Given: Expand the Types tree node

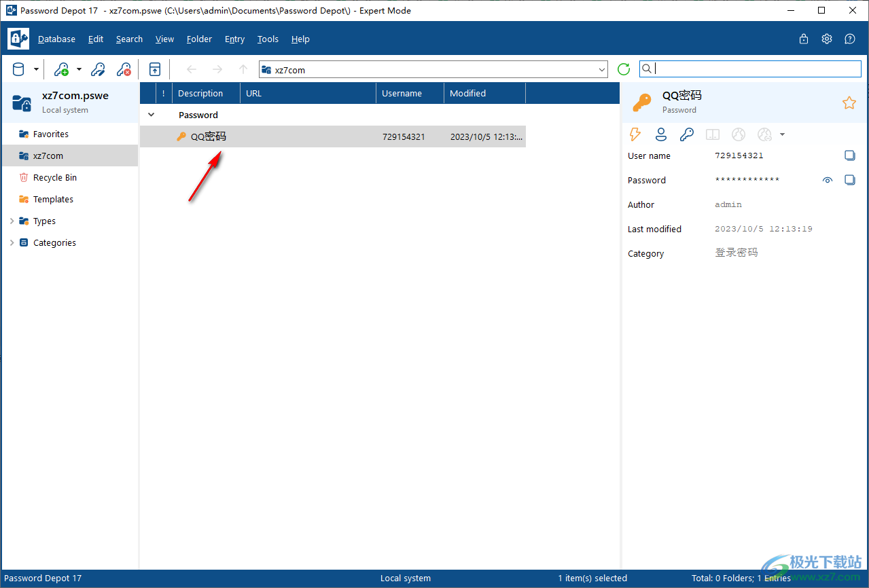Looking at the screenshot, I should pyautogui.click(x=12, y=221).
